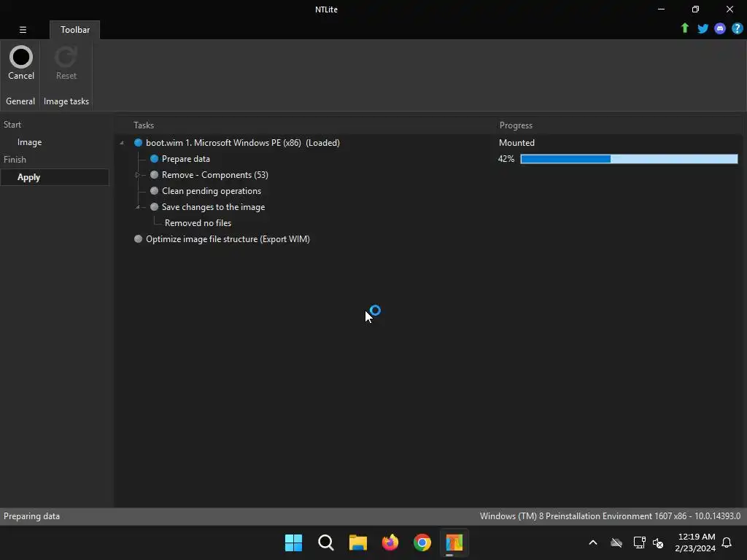Click the NTLite taskbar icon
Viewport: 747px width, 560px height.
[454, 542]
